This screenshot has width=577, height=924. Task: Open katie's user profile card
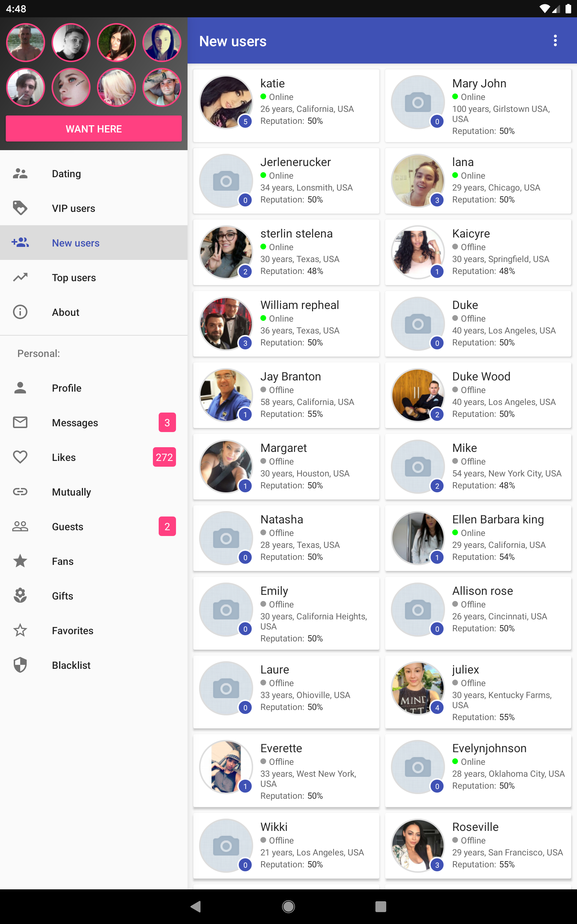tap(286, 105)
